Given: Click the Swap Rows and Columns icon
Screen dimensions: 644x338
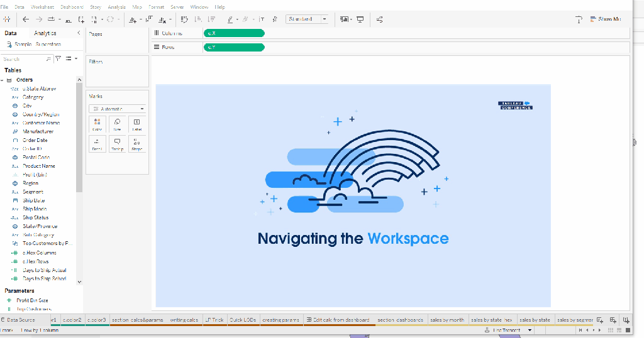Looking at the screenshot, I should coord(184,19).
